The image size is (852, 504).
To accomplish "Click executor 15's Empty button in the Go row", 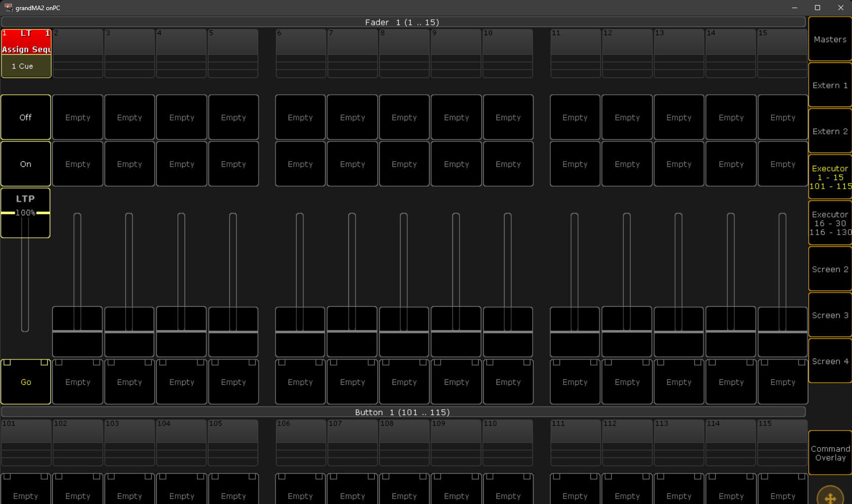I will click(783, 382).
